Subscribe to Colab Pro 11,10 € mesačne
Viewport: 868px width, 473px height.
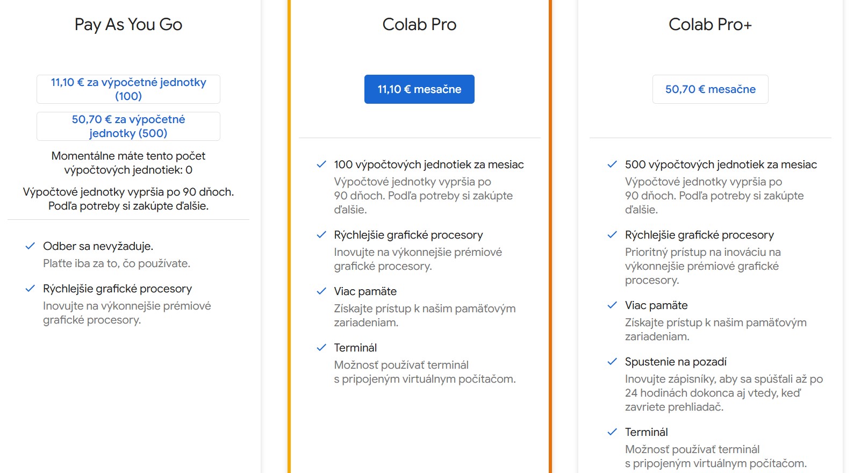click(x=419, y=89)
